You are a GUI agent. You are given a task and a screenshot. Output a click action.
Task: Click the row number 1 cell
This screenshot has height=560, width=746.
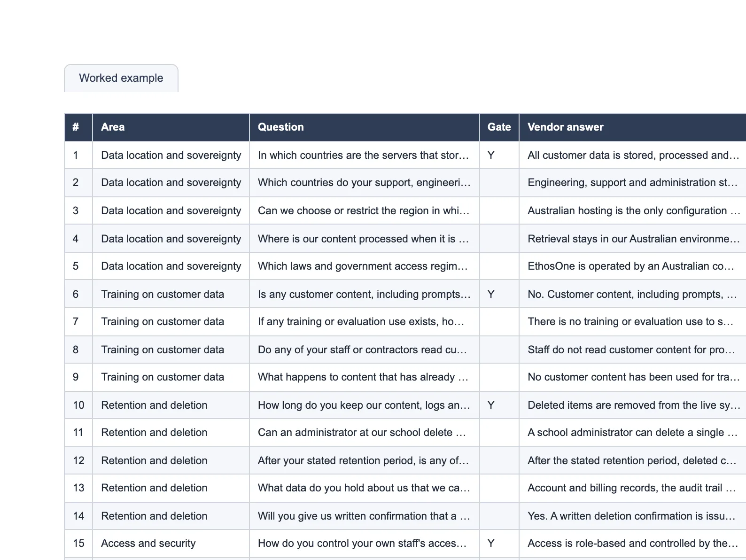[78, 155]
